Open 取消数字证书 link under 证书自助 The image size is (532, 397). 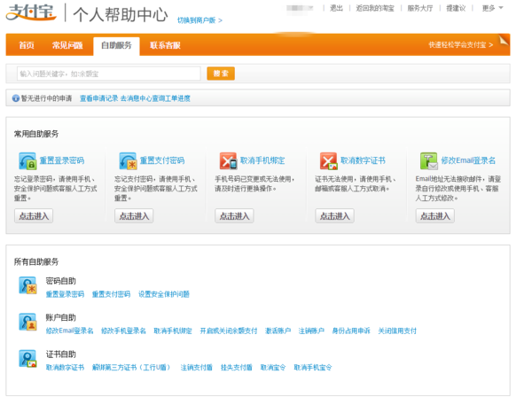tap(65, 368)
